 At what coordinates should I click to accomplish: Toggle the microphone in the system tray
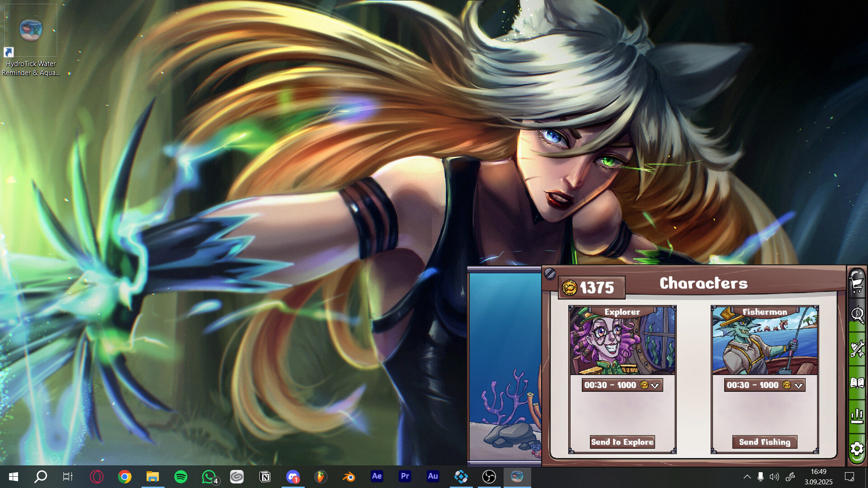pyautogui.click(x=760, y=477)
